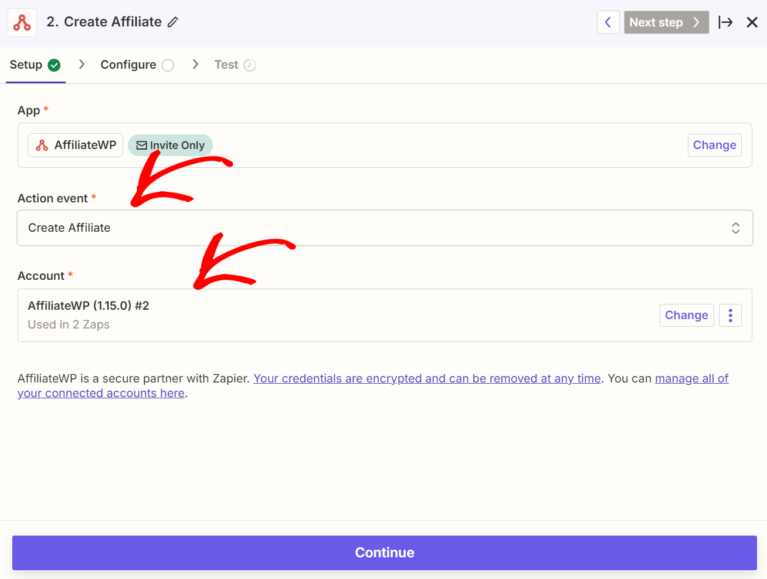Click the Next step button
Screen dimensions: 767x579
(x=666, y=22)
